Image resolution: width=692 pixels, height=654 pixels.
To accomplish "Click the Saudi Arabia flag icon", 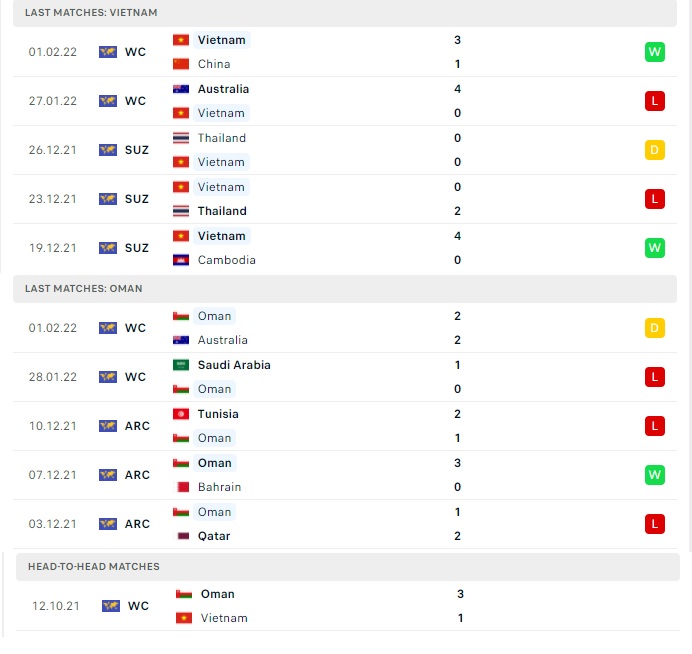I will (x=181, y=365).
